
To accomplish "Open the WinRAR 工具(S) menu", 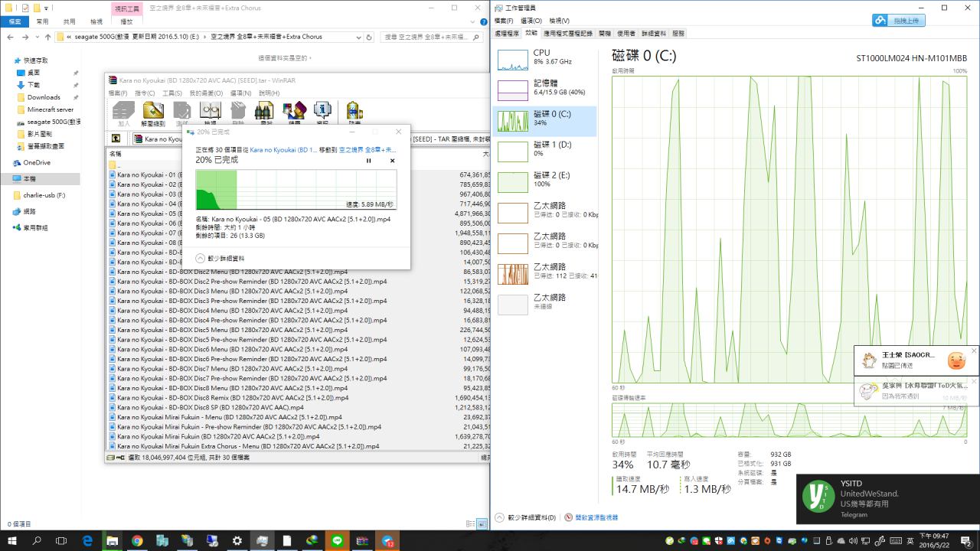I will pyautogui.click(x=172, y=93).
